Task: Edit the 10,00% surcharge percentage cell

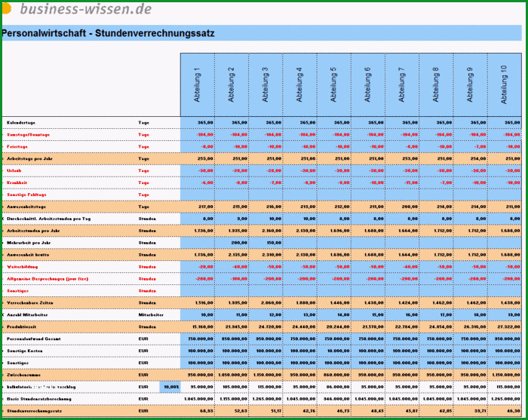Action: click(170, 387)
